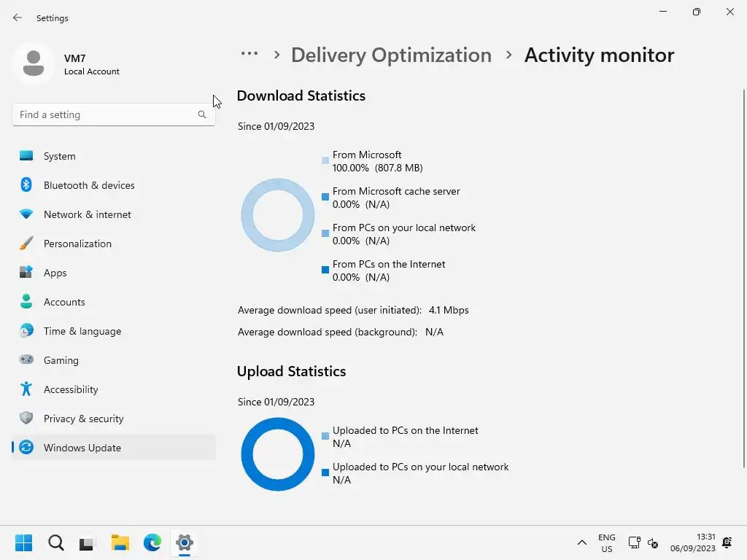The height and width of the screenshot is (560, 747).
Task: Click the ENG US language indicator
Action: 606,542
